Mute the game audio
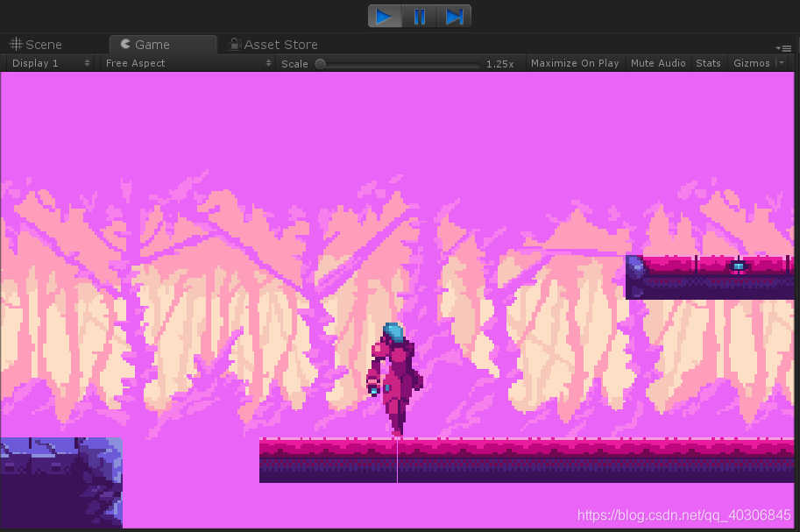800x532 pixels. click(x=658, y=62)
